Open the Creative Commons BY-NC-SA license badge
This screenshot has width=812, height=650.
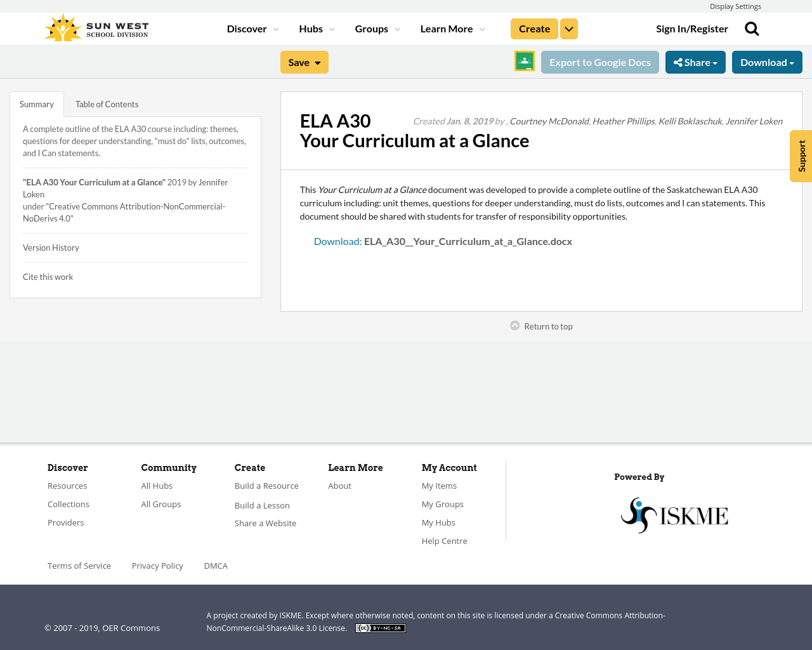coord(380,627)
